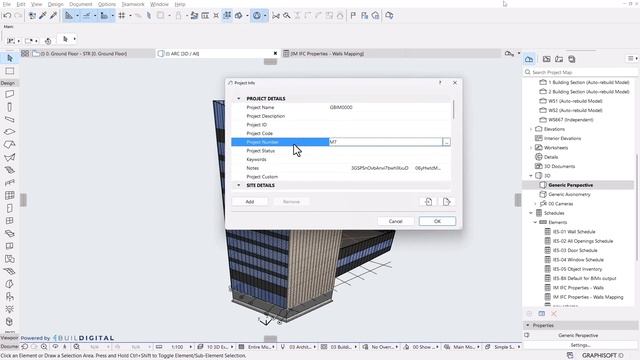The image size is (640, 360).
Task: Click the Add button in Project Info
Action: click(250, 202)
